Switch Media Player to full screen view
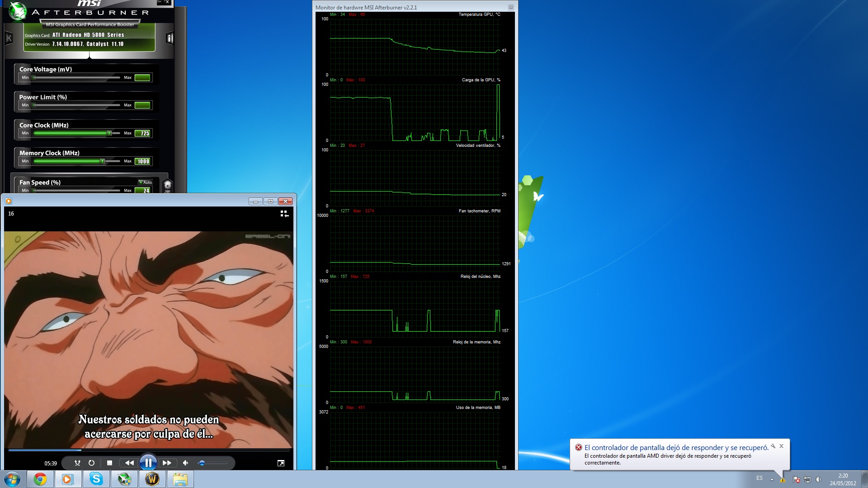 tap(281, 463)
